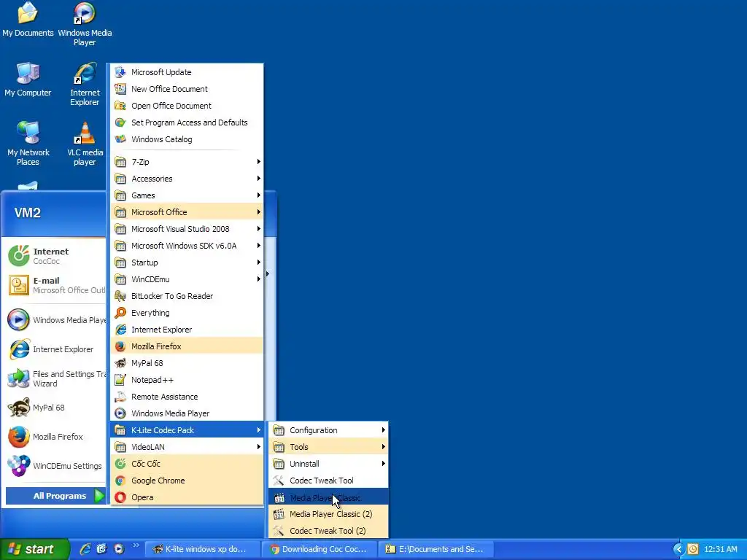Expand the Tools submenu arrow

pyautogui.click(x=383, y=447)
